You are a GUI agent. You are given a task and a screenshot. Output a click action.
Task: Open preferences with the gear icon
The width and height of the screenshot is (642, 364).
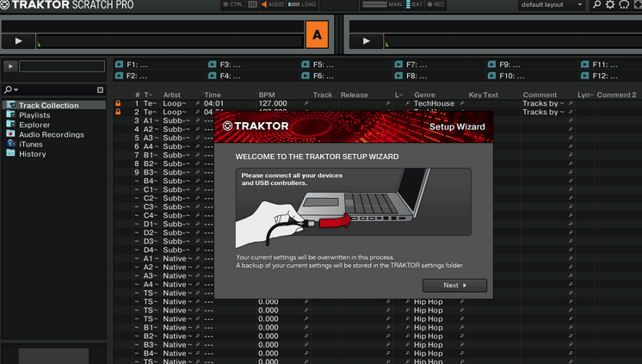coord(610,5)
